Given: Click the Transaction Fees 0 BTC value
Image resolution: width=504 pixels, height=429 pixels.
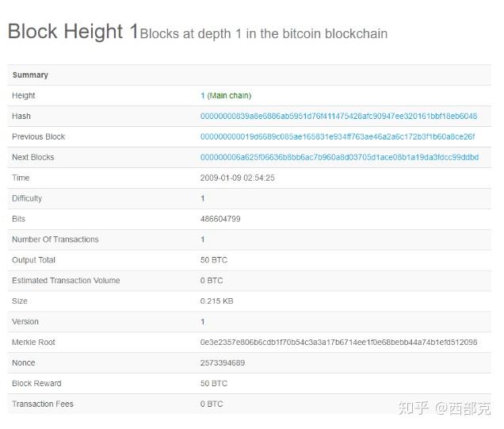Looking at the screenshot, I should coord(212,404).
